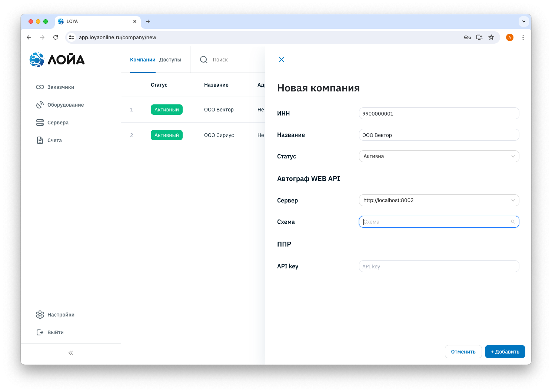This screenshot has width=552, height=392.
Task: Click Выйти to log out
Action: coord(50,332)
